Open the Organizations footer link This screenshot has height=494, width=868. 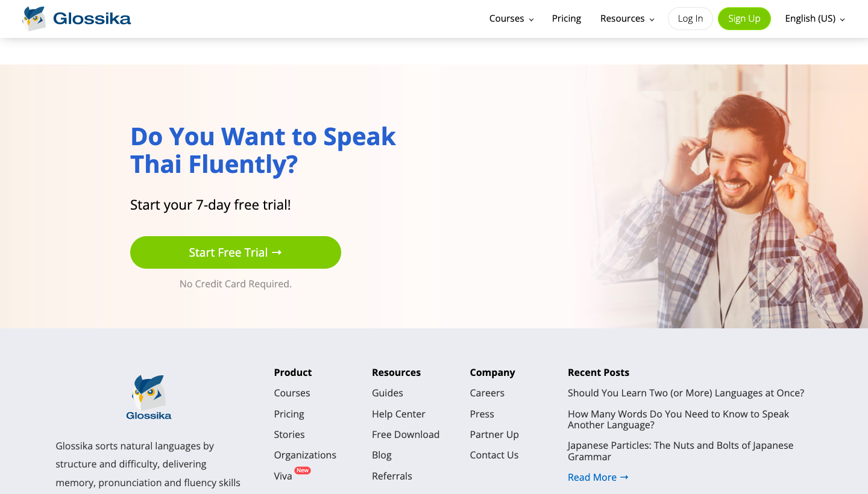click(305, 455)
